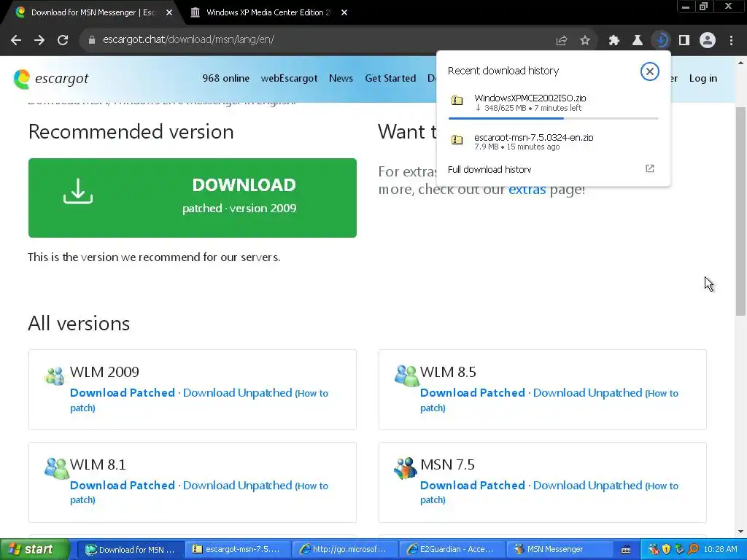Download Patched WLM 8.5
Screen dimensions: 747x560
[x=473, y=393]
